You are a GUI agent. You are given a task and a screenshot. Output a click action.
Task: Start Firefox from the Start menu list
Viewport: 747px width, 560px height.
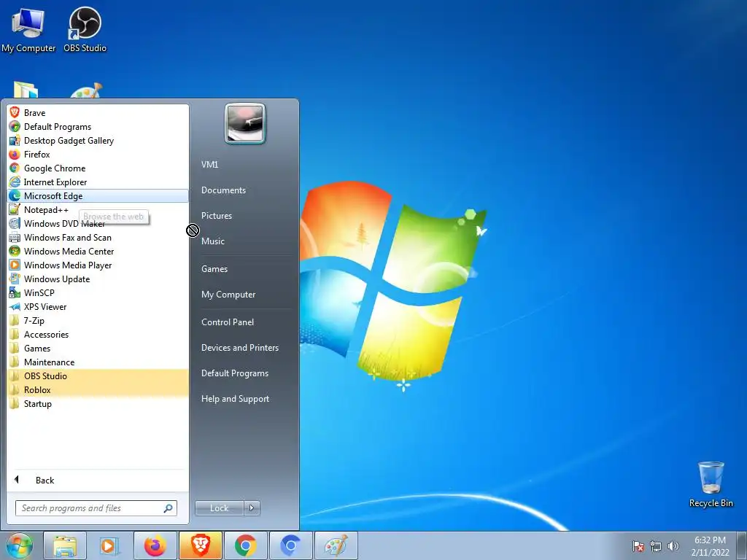pyautogui.click(x=98, y=155)
